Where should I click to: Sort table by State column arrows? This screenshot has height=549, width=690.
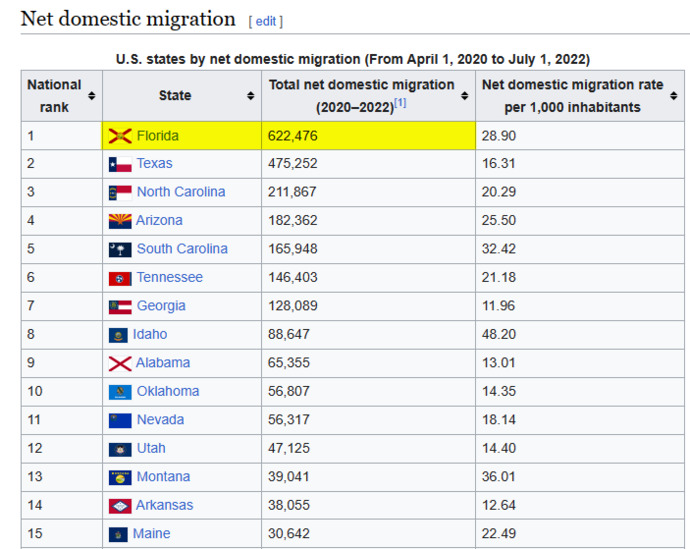click(x=250, y=95)
